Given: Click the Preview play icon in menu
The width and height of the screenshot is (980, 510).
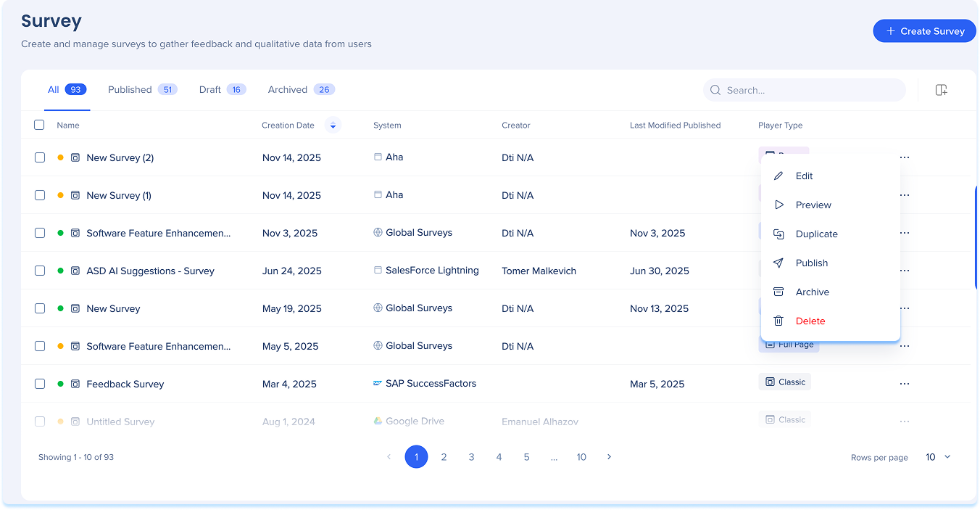Looking at the screenshot, I should point(778,205).
